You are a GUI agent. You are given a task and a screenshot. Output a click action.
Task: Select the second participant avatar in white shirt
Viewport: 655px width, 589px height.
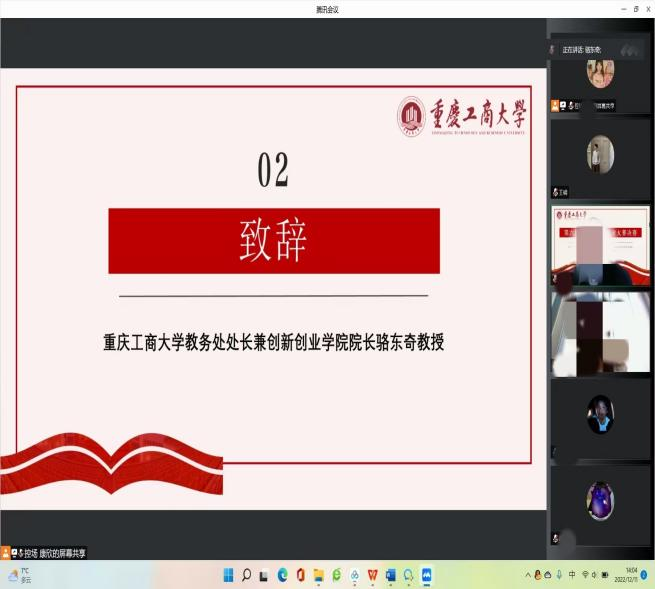[600, 154]
